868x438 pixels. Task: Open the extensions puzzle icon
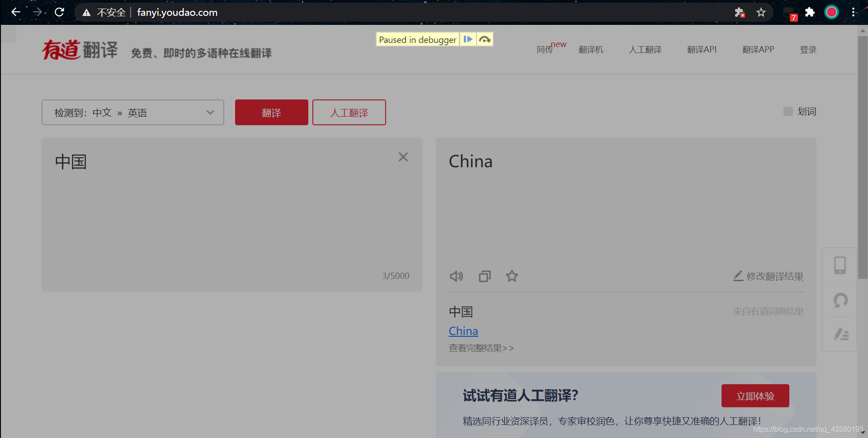click(x=810, y=12)
